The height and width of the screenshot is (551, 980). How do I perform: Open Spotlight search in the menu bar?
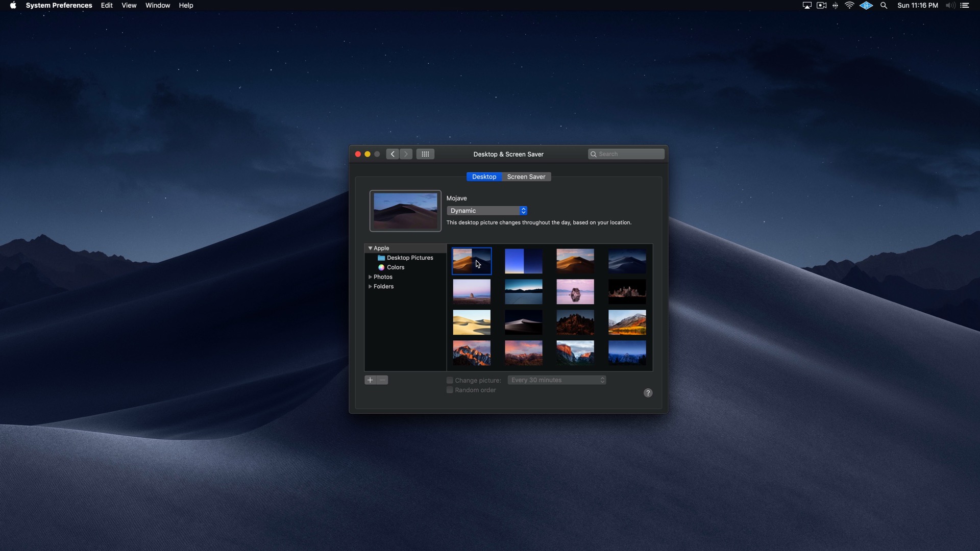(x=883, y=5)
